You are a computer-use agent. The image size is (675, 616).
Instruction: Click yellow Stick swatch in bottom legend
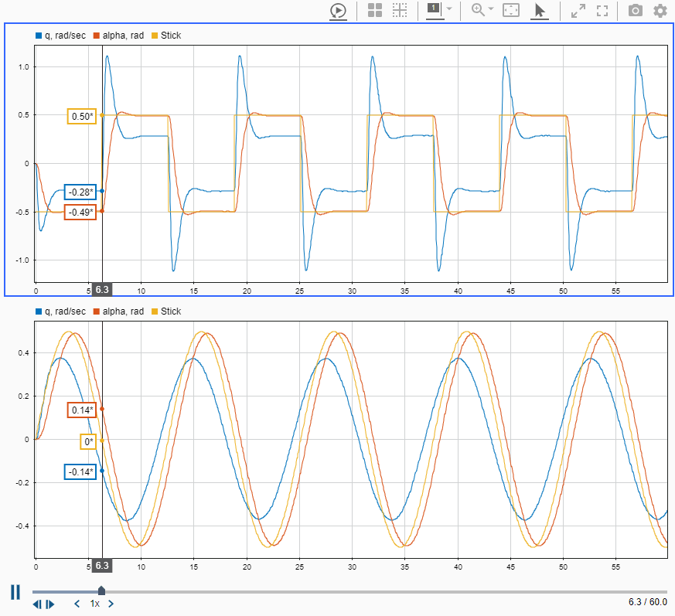coord(155,311)
